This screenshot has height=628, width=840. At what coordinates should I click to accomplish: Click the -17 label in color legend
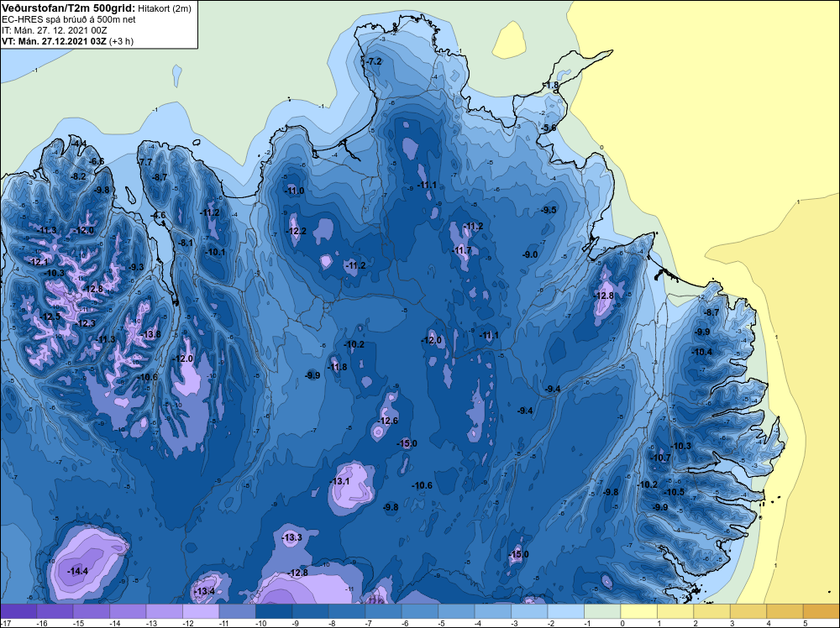[5, 623]
